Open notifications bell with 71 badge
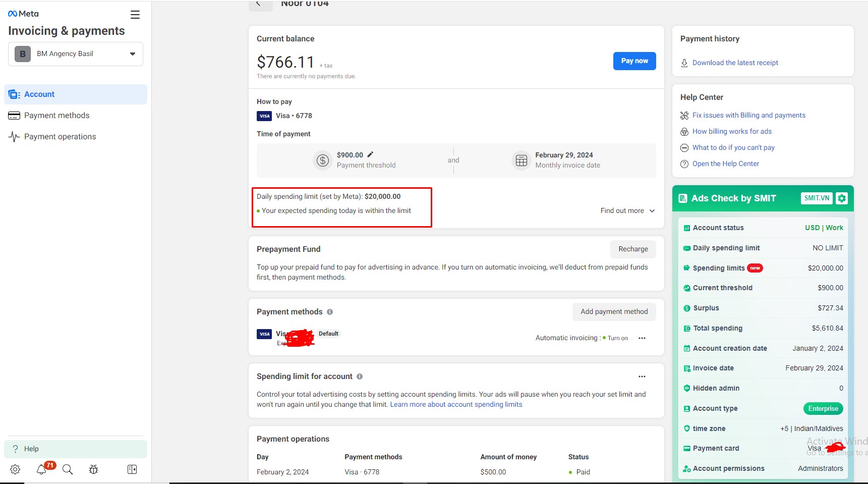The width and height of the screenshot is (868, 484). pos(42,469)
